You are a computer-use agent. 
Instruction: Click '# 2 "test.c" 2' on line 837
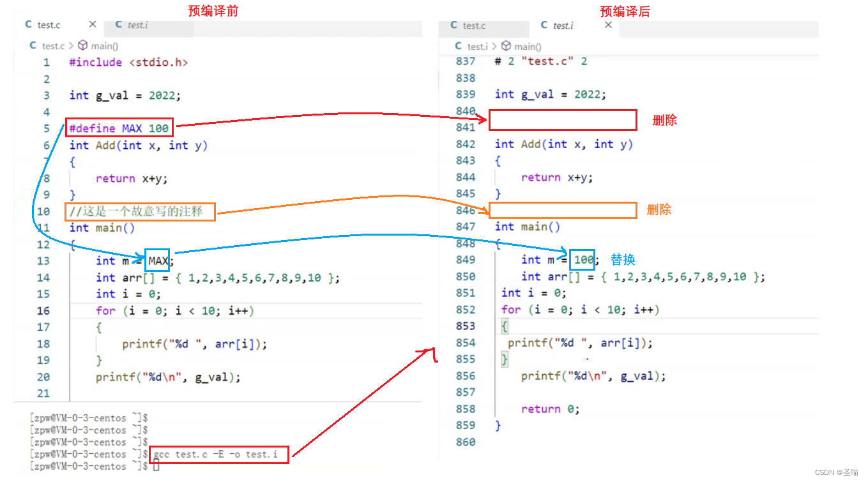541,61
